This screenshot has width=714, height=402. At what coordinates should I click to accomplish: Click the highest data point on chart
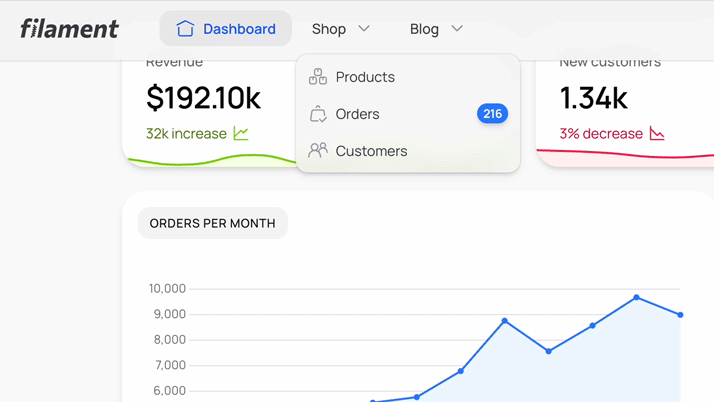[x=637, y=297]
